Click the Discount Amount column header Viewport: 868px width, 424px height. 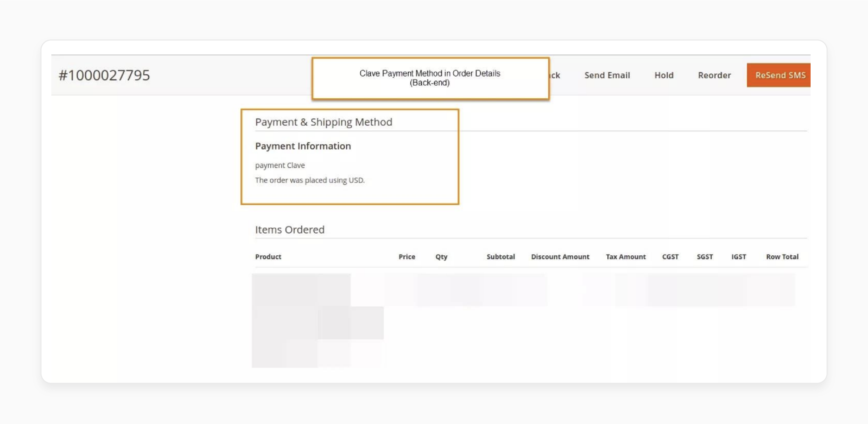coord(560,257)
